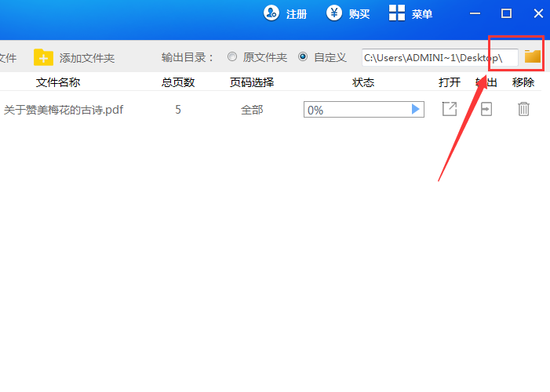
Task: Click the output path input field
Action: coord(440,57)
